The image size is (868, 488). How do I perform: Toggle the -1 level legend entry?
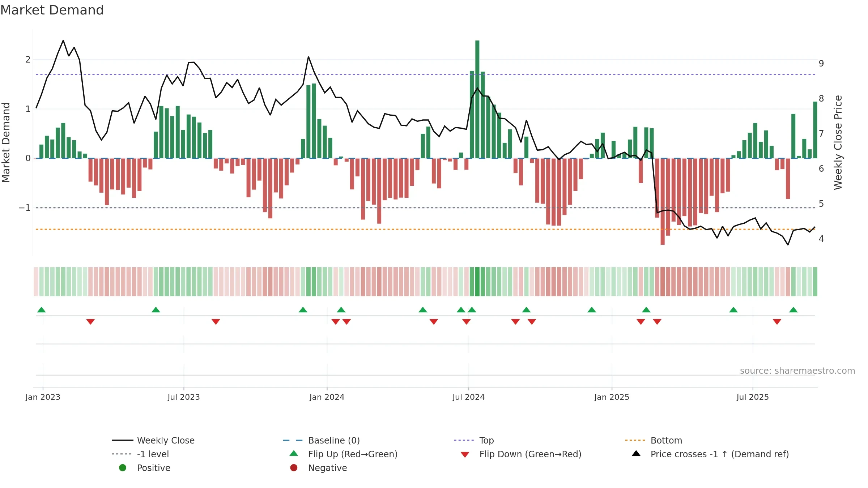tap(140, 454)
